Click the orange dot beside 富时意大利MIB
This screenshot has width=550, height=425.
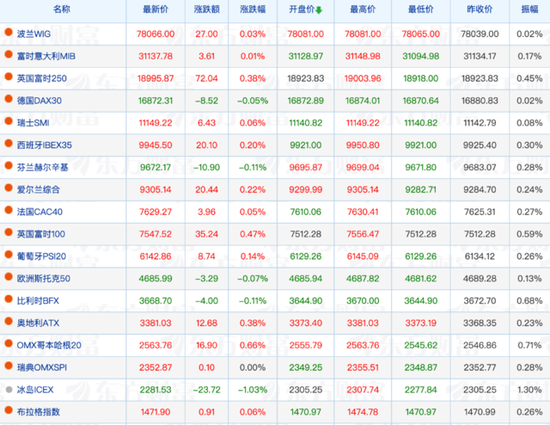[x=9, y=55]
